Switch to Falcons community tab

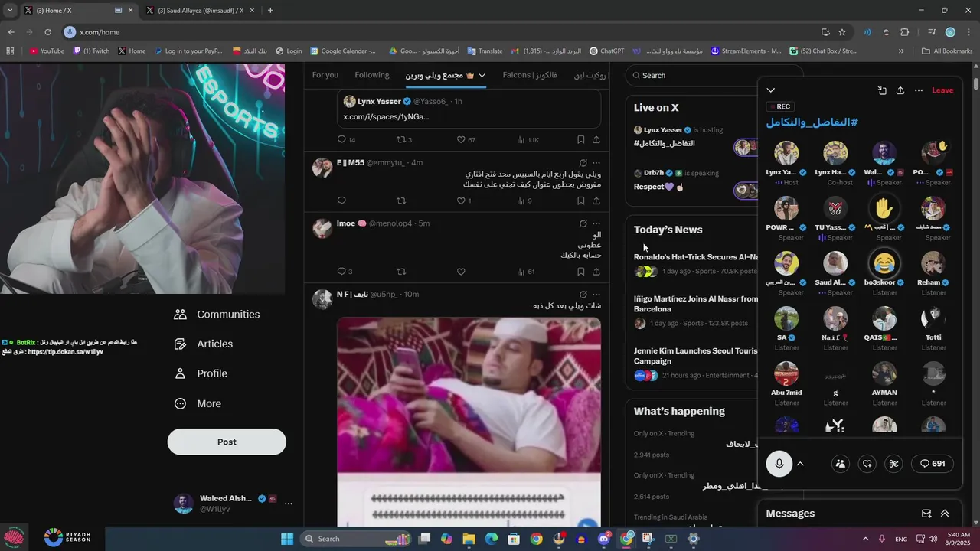530,75
